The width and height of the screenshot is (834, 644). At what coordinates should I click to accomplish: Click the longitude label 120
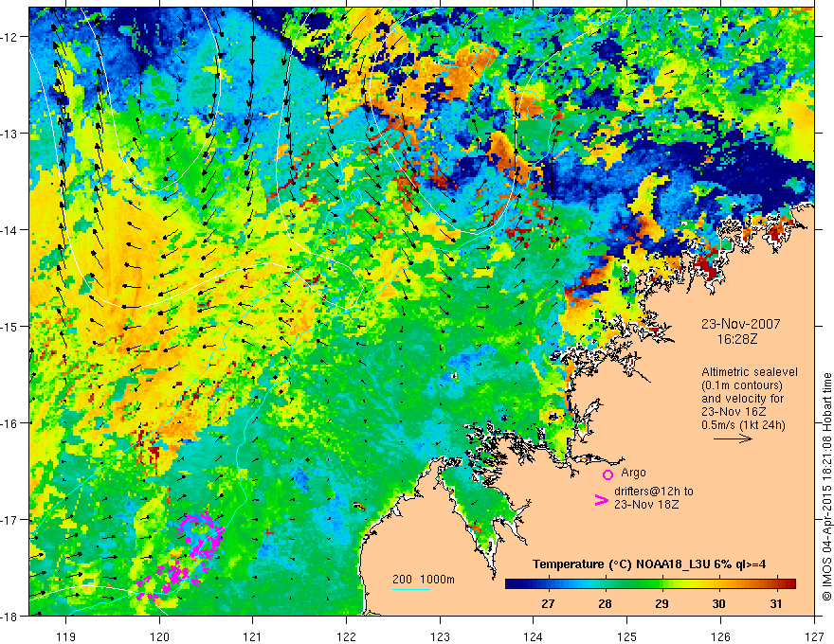click(x=159, y=636)
